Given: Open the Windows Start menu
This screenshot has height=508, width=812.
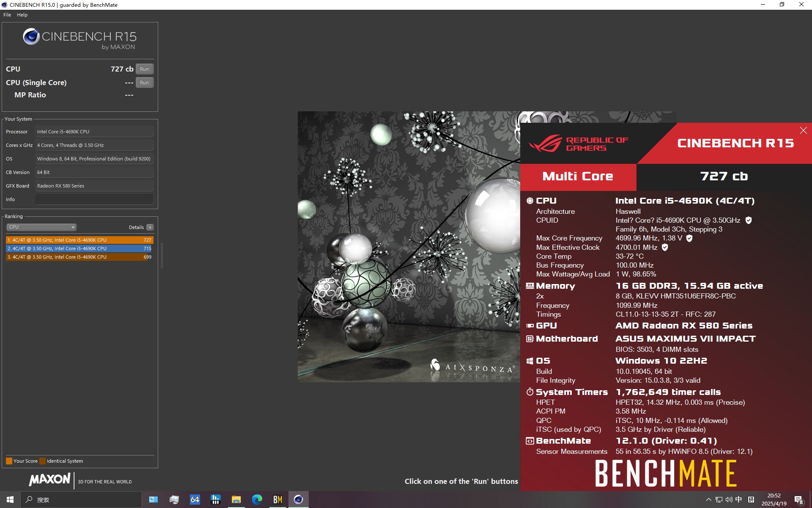Looking at the screenshot, I should tap(10, 500).
